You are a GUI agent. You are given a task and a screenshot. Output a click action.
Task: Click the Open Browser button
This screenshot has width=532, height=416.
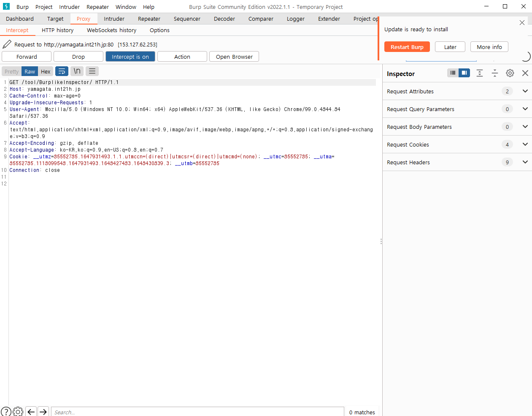(234, 57)
